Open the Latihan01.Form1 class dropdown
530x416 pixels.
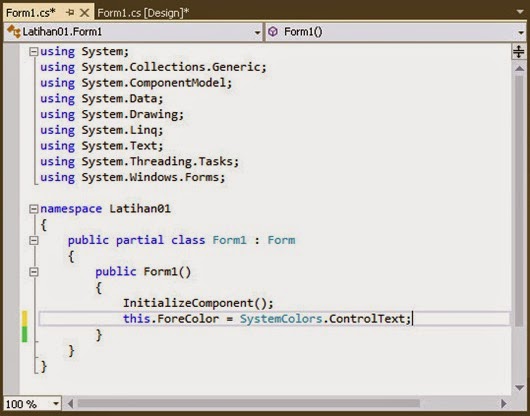tap(257, 32)
